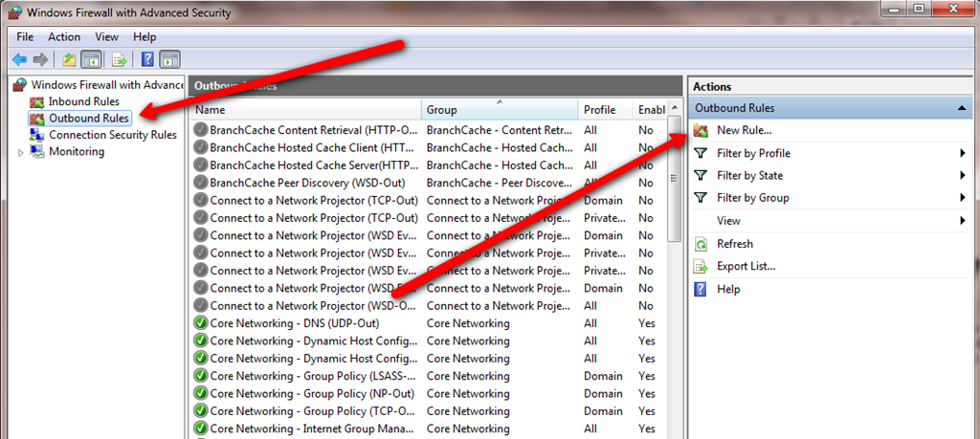Click Export List... in the Actions pane

746,266
